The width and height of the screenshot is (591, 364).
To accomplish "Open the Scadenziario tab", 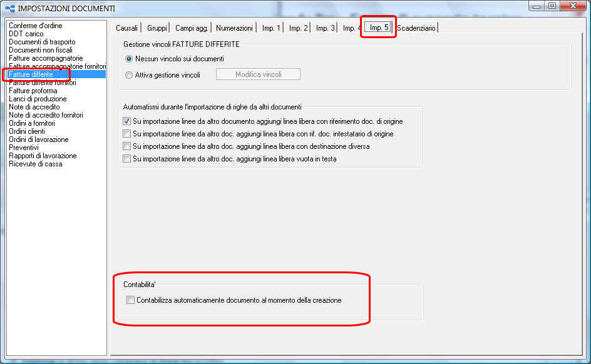I will [x=416, y=28].
